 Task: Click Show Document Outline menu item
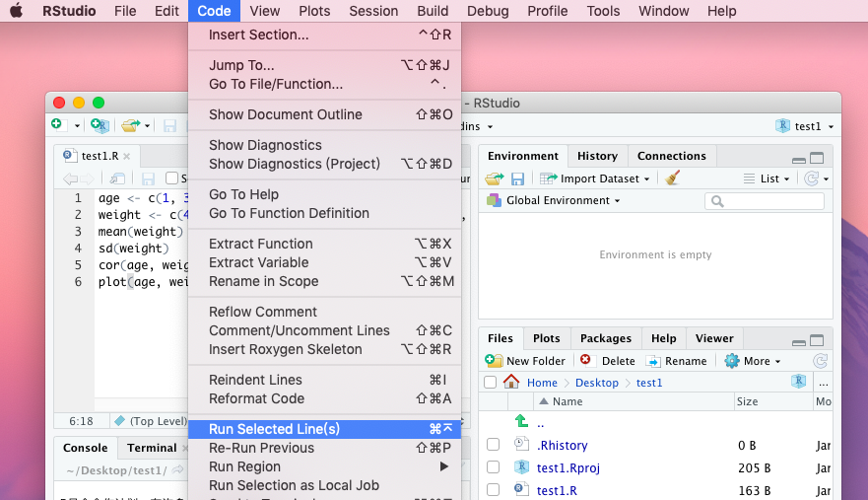coord(325,114)
